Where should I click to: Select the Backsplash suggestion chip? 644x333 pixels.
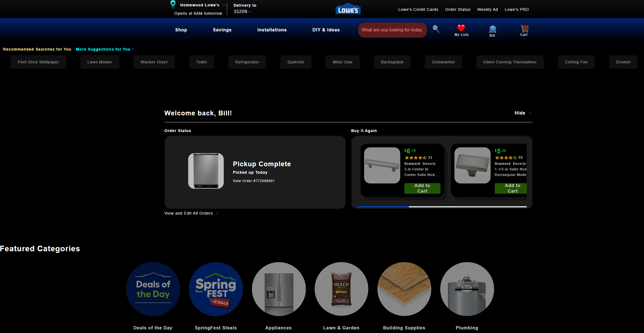tap(392, 62)
